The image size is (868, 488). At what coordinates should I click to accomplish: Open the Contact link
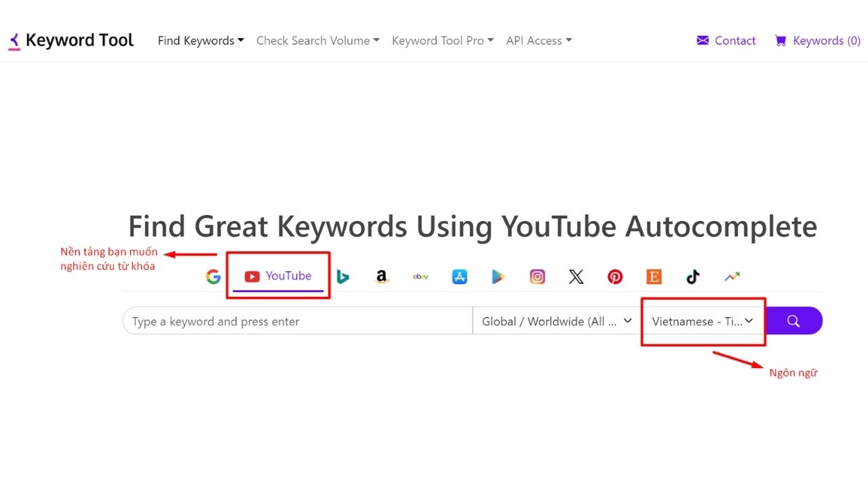pyautogui.click(x=726, y=41)
